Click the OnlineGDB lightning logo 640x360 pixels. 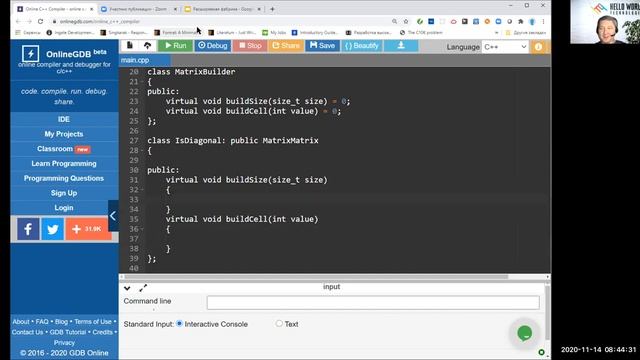tap(31, 53)
